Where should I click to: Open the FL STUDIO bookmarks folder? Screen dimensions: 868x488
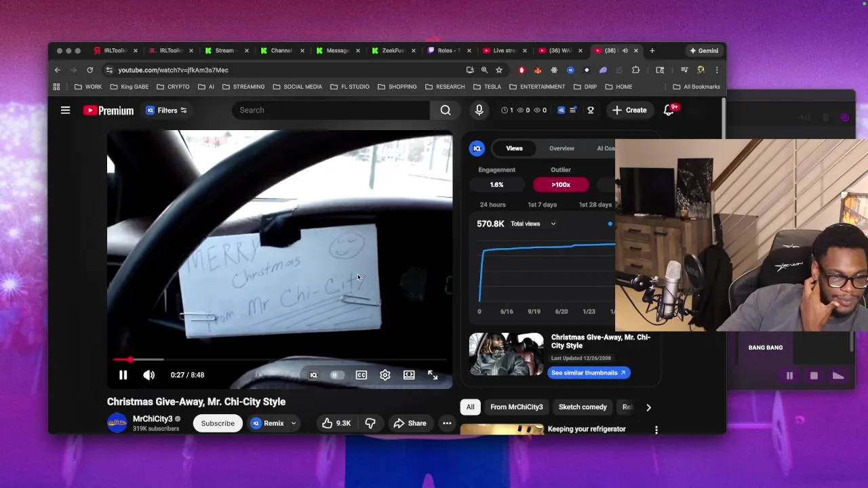(350, 87)
